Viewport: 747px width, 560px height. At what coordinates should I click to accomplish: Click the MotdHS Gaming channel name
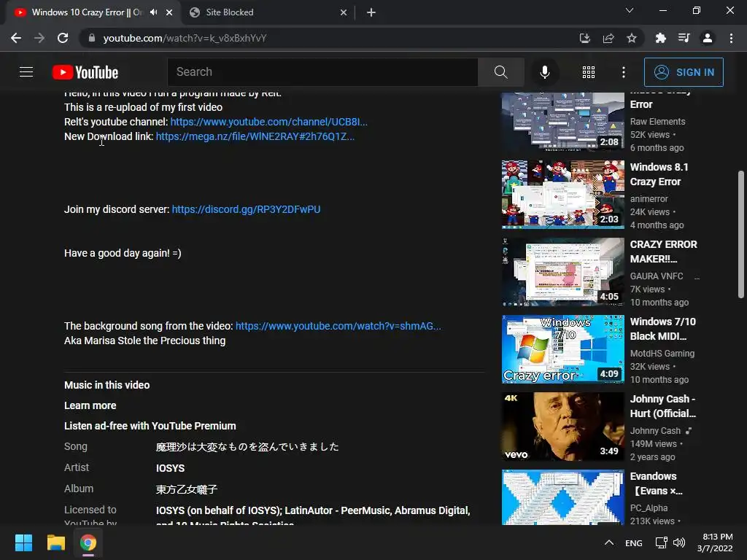point(662,354)
